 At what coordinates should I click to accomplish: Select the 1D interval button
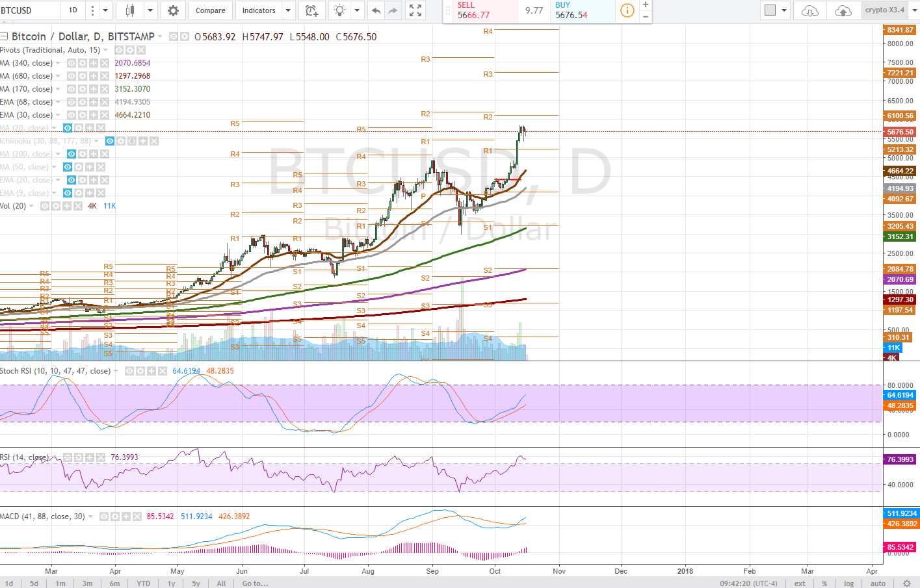coord(73,10)
